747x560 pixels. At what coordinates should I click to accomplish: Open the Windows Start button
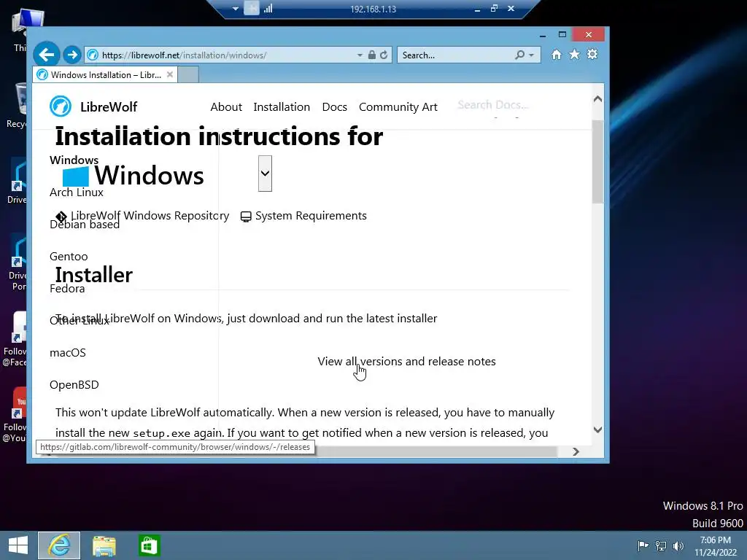point(18,545)
